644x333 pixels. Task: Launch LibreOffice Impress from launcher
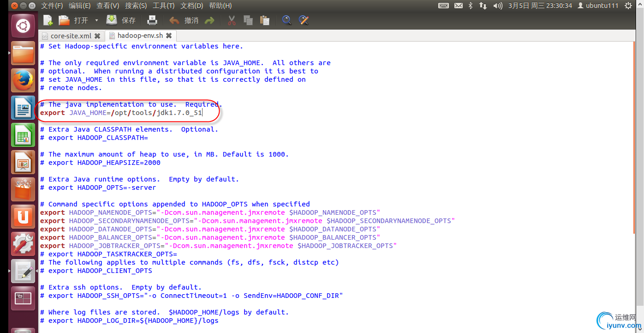23,162
